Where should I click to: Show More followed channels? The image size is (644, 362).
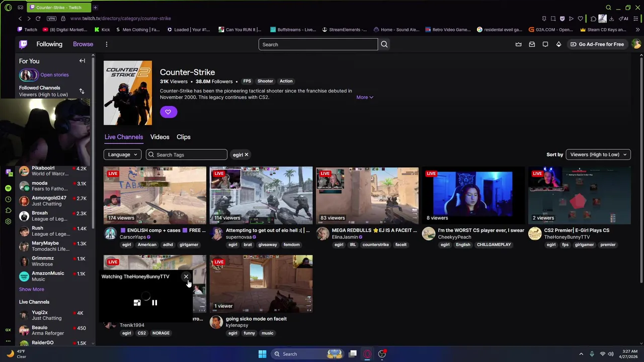pos(31,289)
